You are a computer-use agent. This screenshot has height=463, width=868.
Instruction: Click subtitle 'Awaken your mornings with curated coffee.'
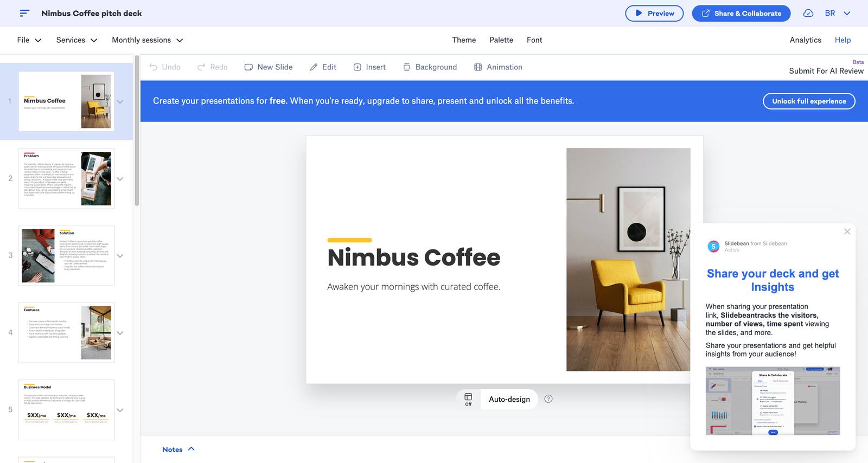point(414,287)
